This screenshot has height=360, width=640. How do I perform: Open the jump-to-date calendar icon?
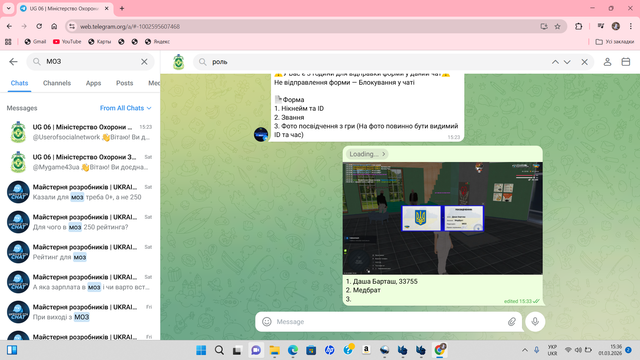click(x=626, y=62)
